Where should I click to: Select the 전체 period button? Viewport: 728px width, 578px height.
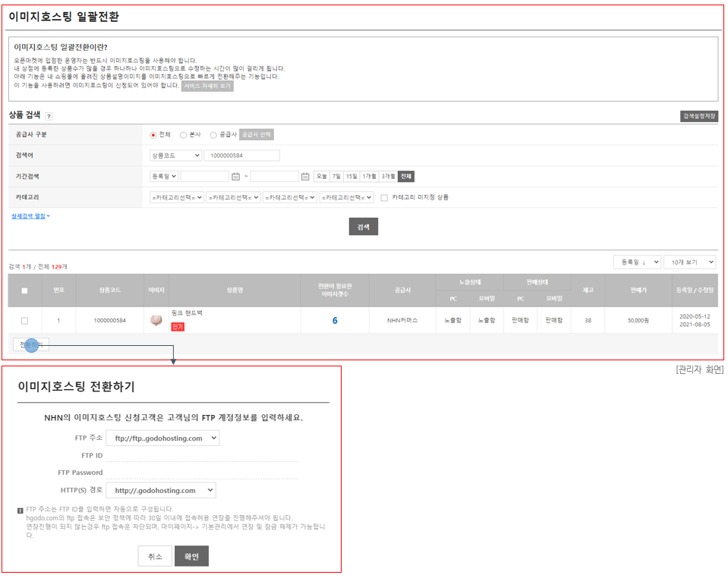point(406,176)
